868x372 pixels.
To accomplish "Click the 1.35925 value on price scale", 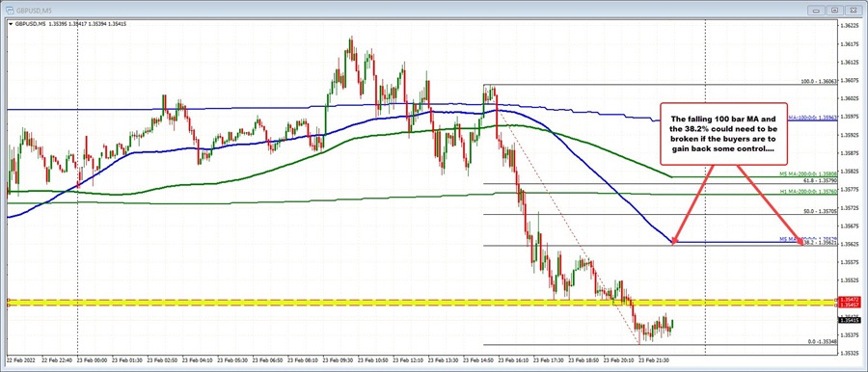I will coord(849,135).
